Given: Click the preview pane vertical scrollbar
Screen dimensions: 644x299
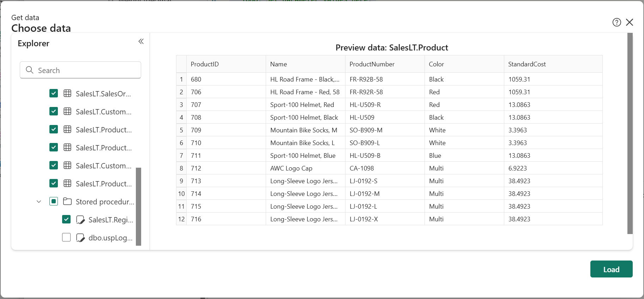Looking at the screenshot, I should click(x=630, y=133).
